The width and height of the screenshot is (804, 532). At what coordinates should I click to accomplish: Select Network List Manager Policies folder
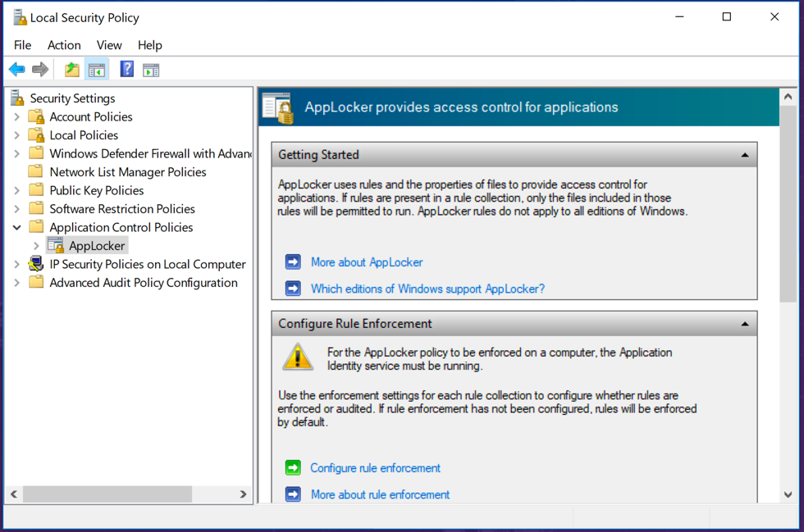[127, 172]
